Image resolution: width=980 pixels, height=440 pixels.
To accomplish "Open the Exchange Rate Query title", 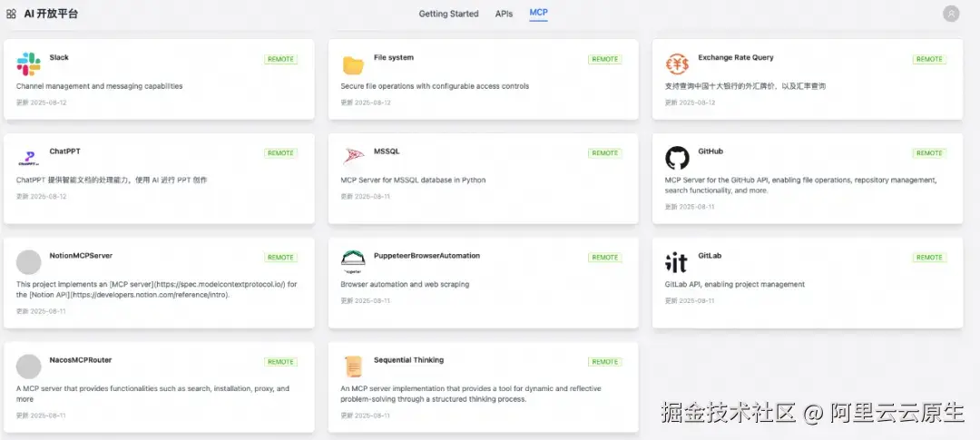I will 736,57.
